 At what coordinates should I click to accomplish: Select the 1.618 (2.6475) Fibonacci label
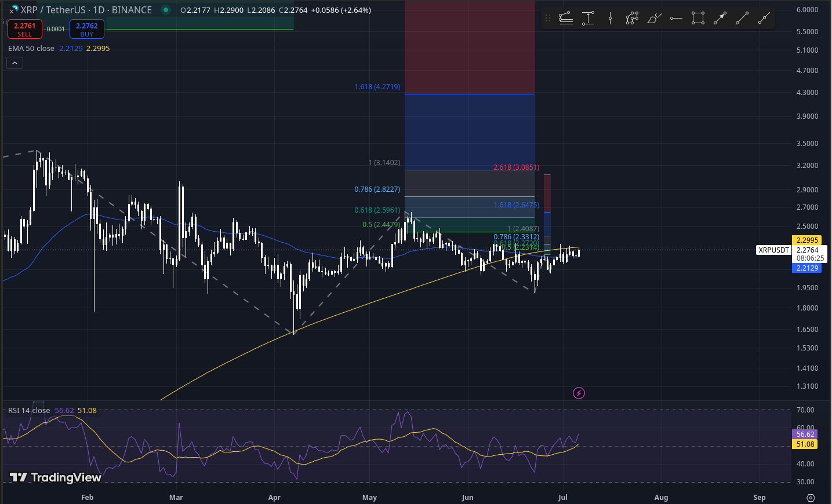[517, 205]
